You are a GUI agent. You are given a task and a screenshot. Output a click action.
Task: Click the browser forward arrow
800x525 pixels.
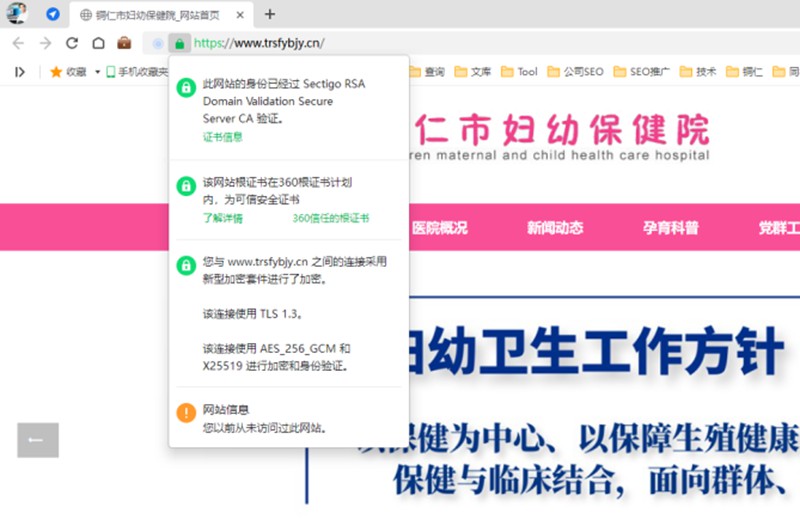(45, 43)
